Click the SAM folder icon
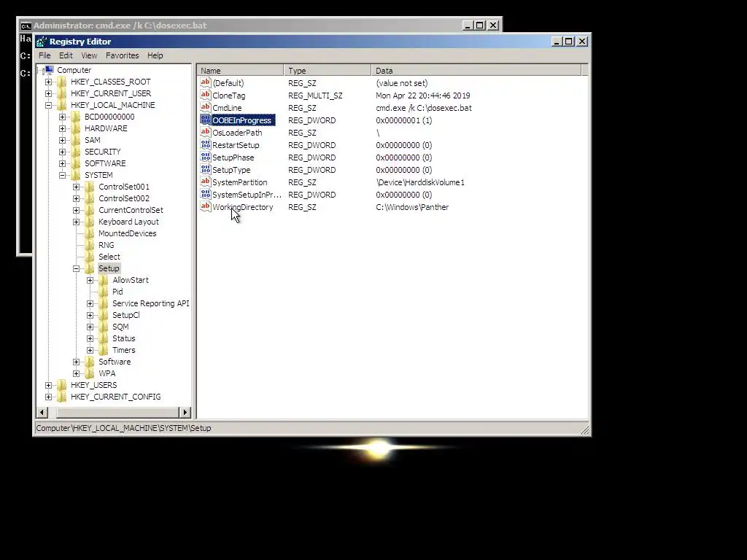 76,140
